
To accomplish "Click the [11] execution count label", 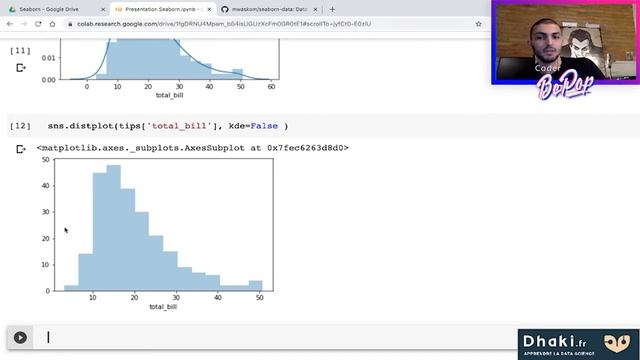I will point(20,51).
